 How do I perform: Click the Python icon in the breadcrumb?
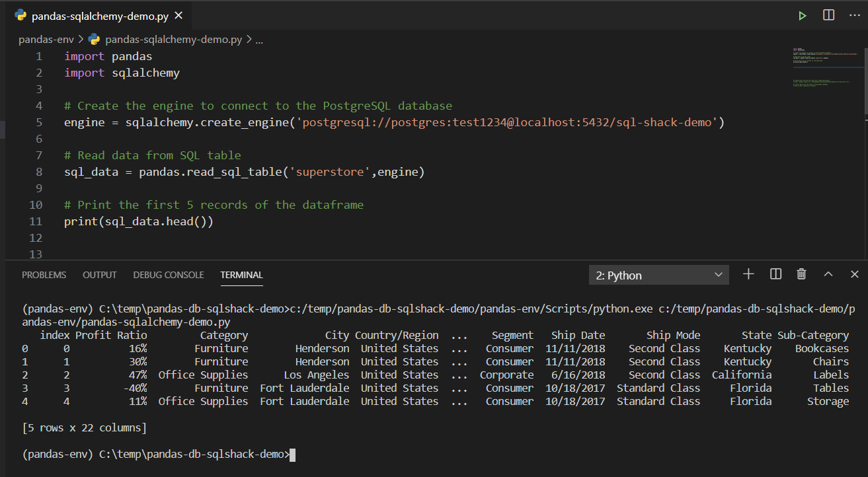coord(93,39)
